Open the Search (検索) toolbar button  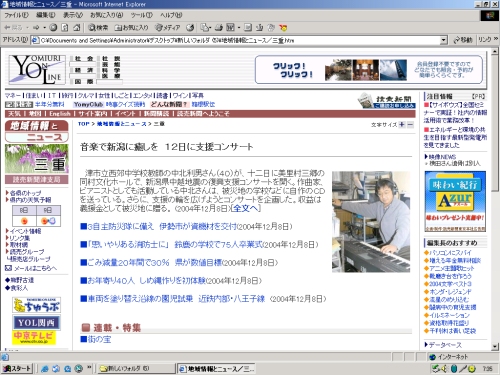tap(98, 28)
